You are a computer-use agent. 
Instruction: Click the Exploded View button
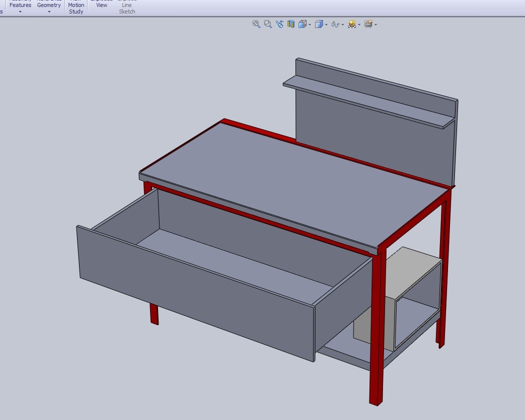point(102,4)
